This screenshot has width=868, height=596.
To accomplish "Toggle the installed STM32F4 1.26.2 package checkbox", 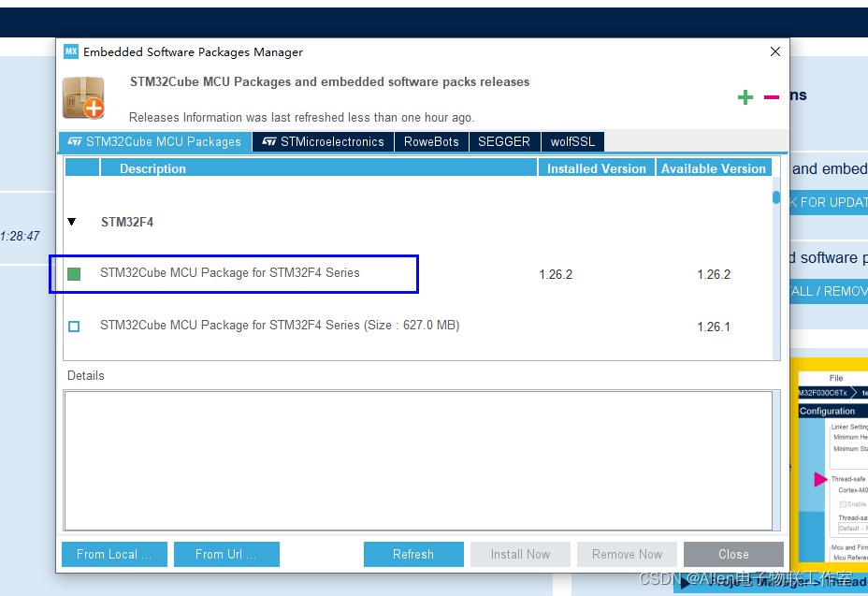I will [74, 273].
